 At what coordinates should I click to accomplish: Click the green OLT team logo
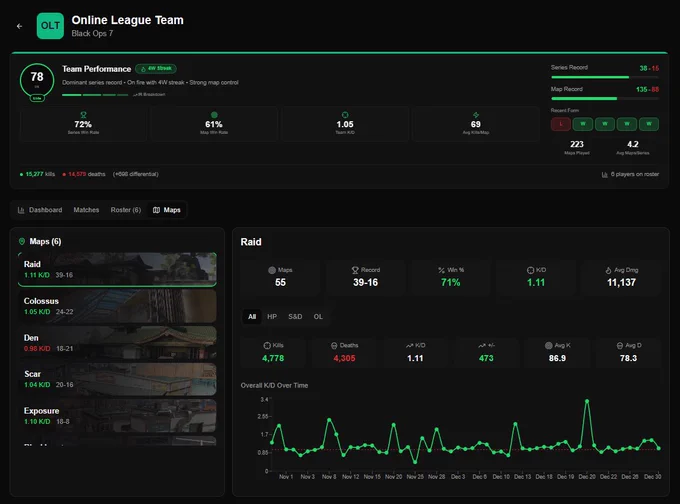(50, 26)
